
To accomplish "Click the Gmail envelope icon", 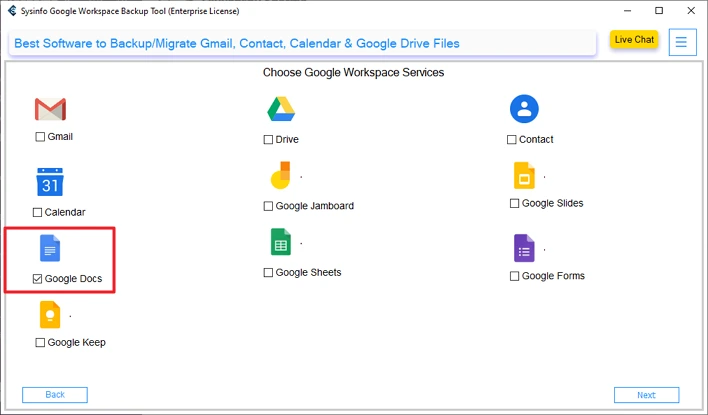I will (50, 109).
